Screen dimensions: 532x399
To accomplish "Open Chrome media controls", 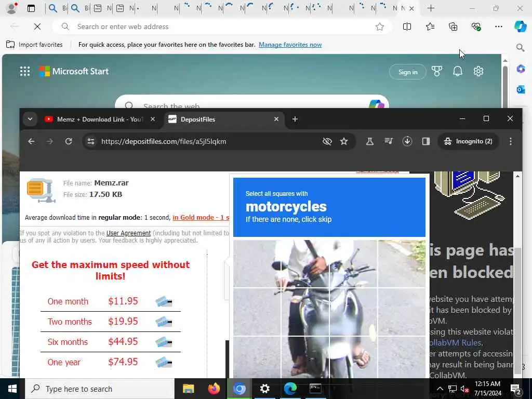I will (389, 141).
